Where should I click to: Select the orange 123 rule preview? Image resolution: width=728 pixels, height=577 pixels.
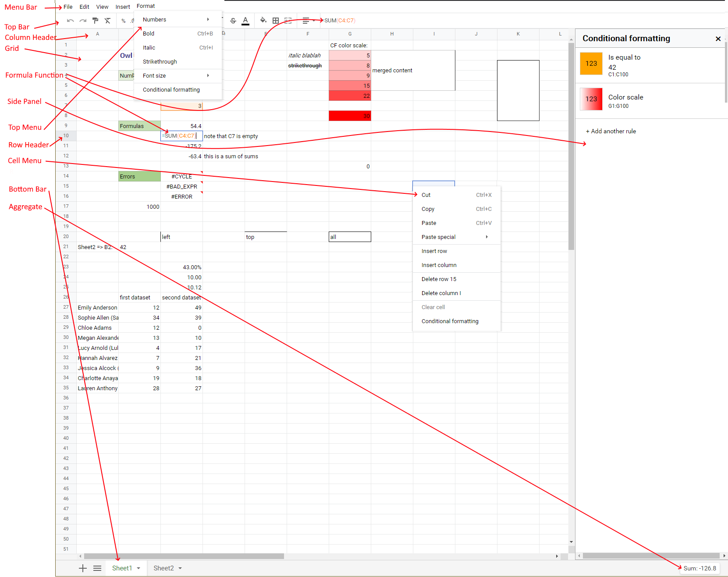591,64
